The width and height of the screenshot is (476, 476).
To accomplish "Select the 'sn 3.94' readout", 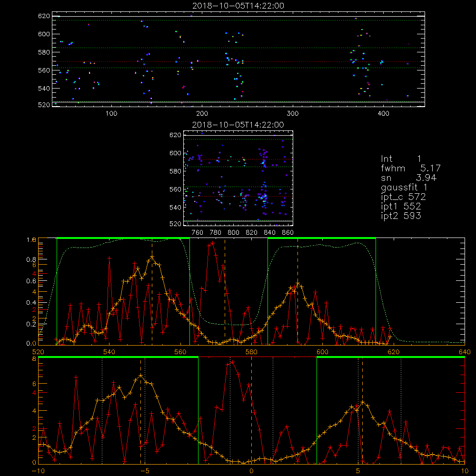I will click(x=408, y=178).
